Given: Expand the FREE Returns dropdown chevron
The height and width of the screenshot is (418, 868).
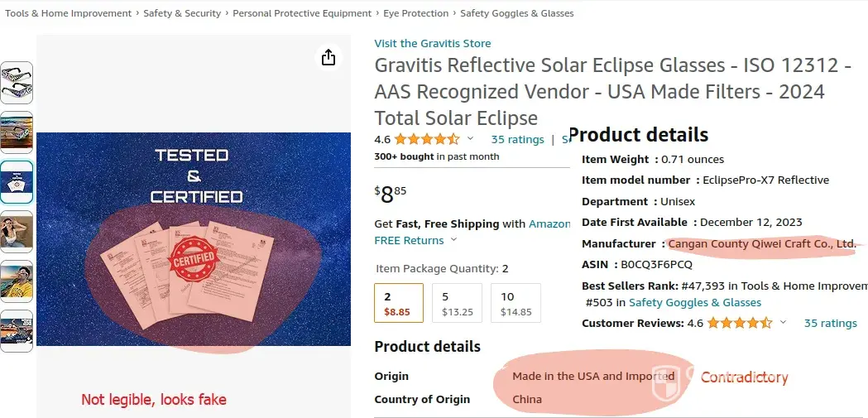Looking at the screenshot, I should (x=453, y=241).
